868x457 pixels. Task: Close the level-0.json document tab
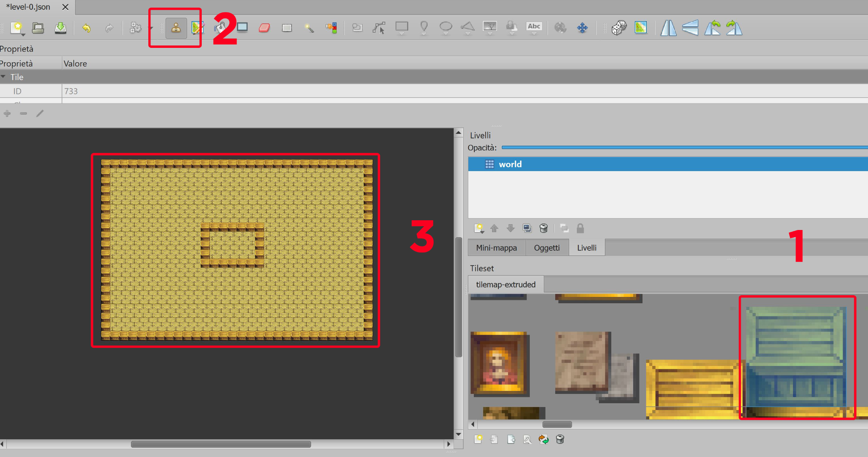(x=65, y=7)
